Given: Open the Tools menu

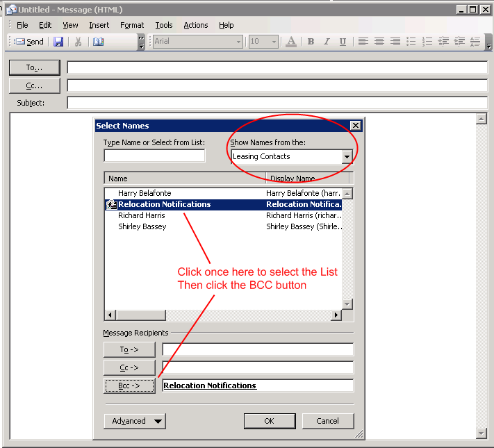Looking at the screenshot, I should tap(164, 25).
